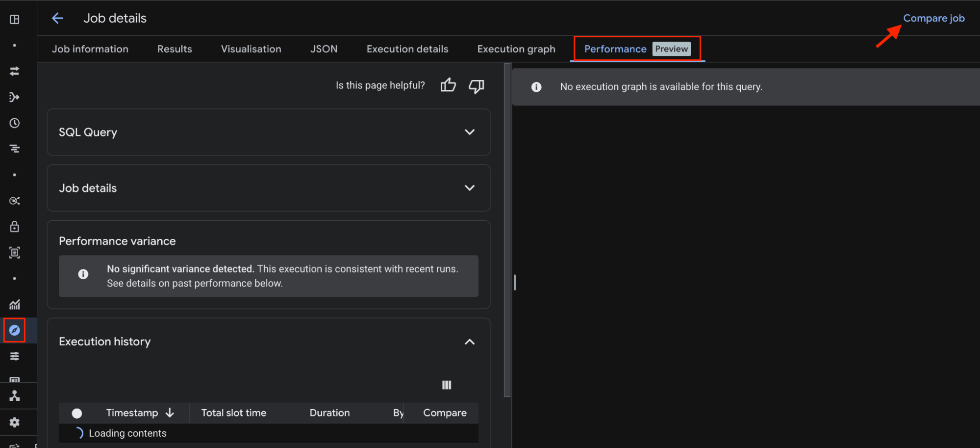
Task: Click the panel divider resize handle
Action: [x=514, y=283]
